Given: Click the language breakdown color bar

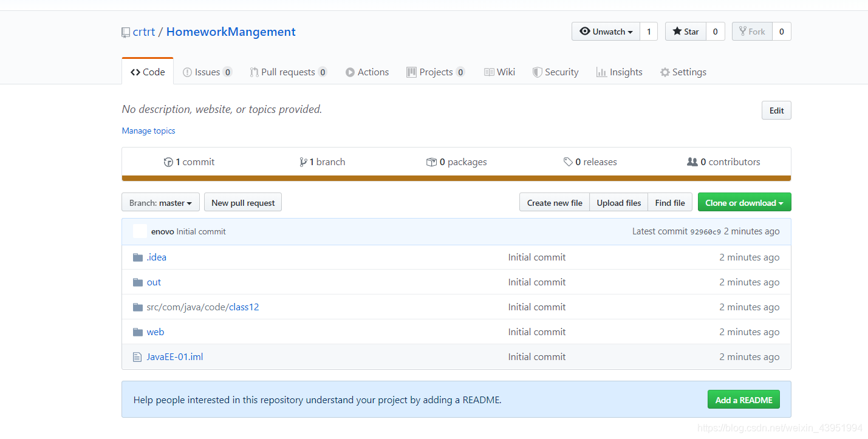Looking at the screenshot, I should pos(456,179).
